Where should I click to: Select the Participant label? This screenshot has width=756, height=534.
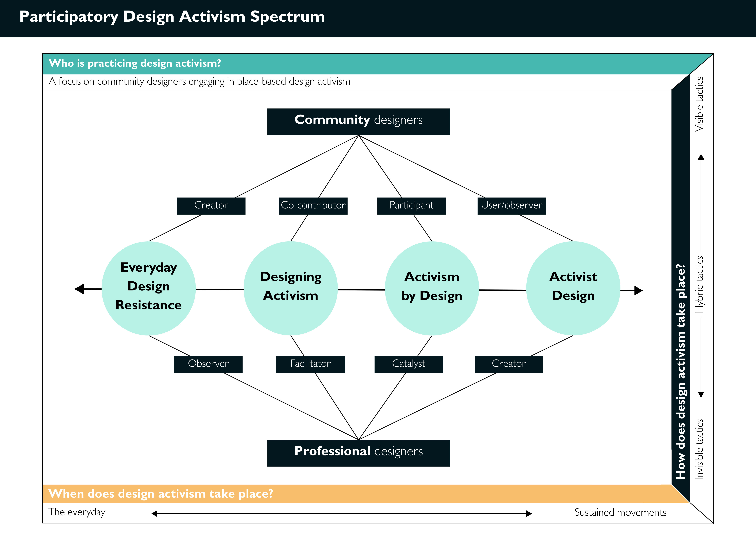pyautogui.click(x=411, y=206)
